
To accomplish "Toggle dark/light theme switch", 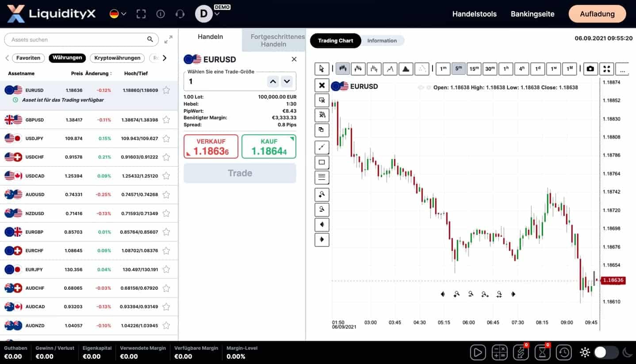I will point(606,353).
